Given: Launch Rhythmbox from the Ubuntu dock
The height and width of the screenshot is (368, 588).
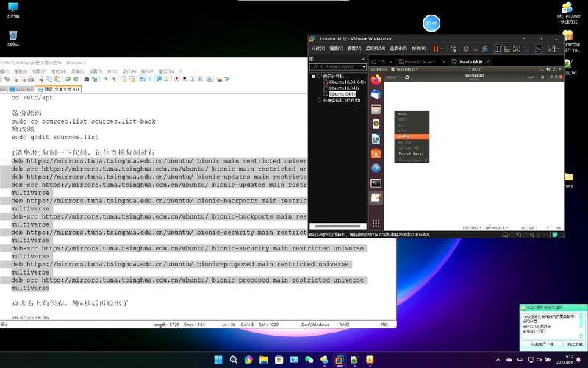Looking at the screenshot, I should [376, 124].
